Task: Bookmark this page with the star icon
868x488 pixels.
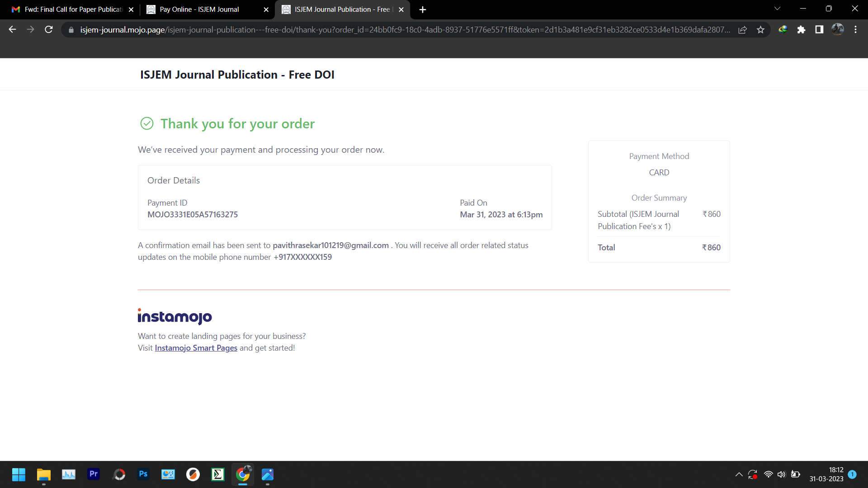Action: 761,30
